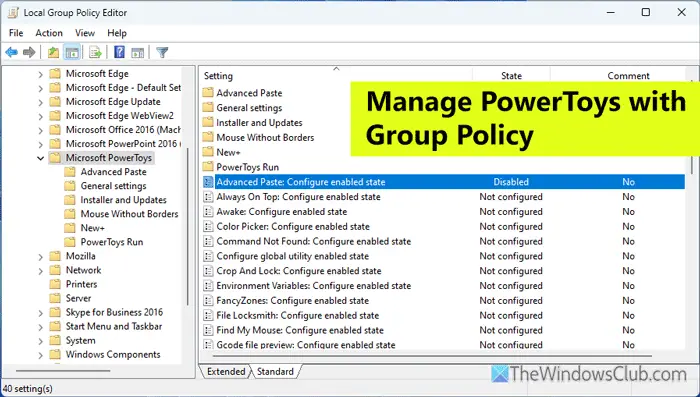Image resolution: width=700 pixels, height=397 pixels.
Task: Click the Crop And Lock policy icon
Action: tap(208, 271)
